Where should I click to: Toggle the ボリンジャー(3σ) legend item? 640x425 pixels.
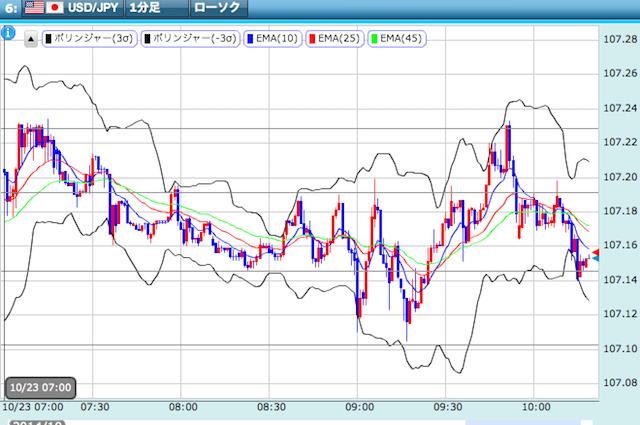coord(89,39)
